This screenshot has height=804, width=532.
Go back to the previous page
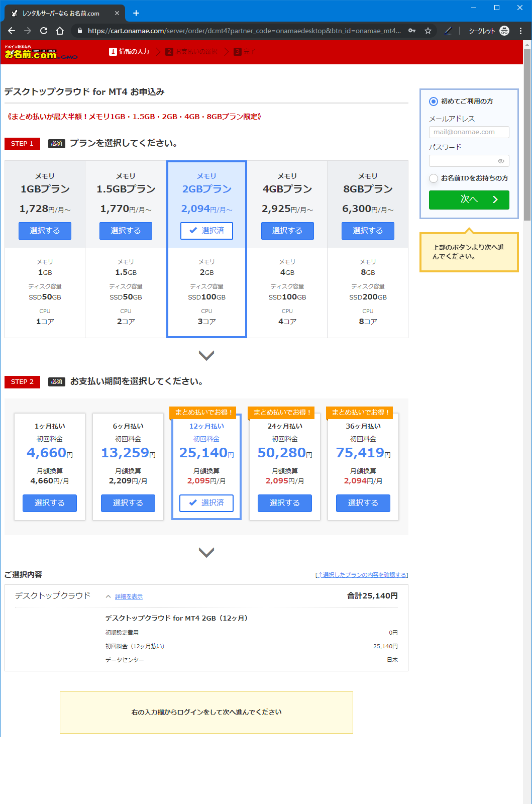tap(12, 31)
